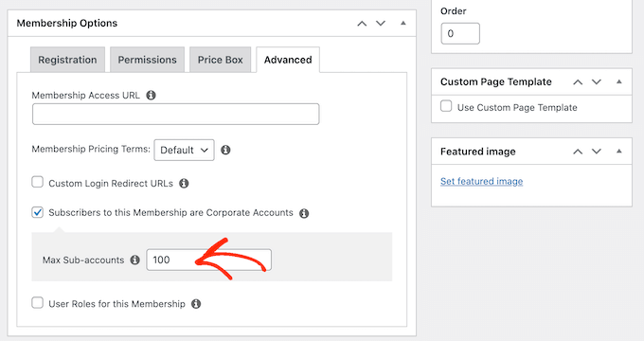Move Custom Page Template panel down
This screenshot has height=341, width=644.
coord(597,82)
